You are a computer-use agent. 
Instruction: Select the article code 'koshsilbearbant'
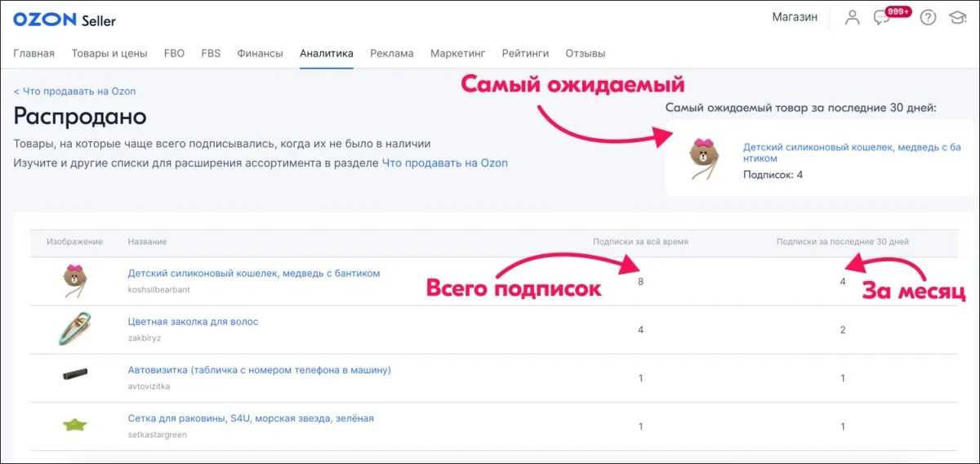click(159, 289)
